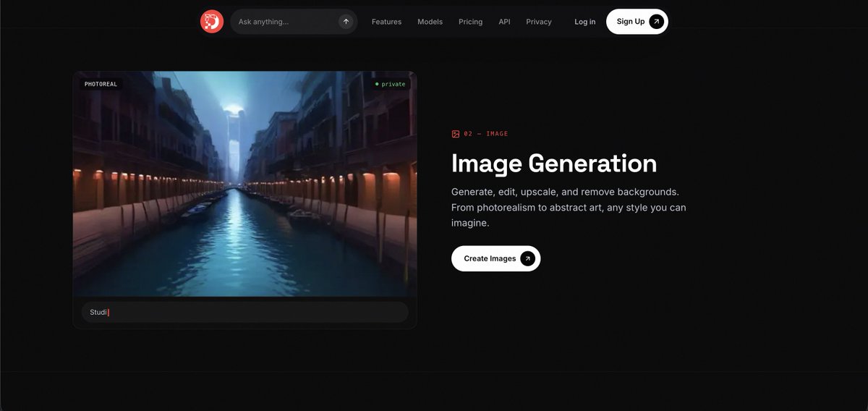The height and width of the screenshot is (411, 868).
Task: Open the API nav link
Action: coord(504,22)
